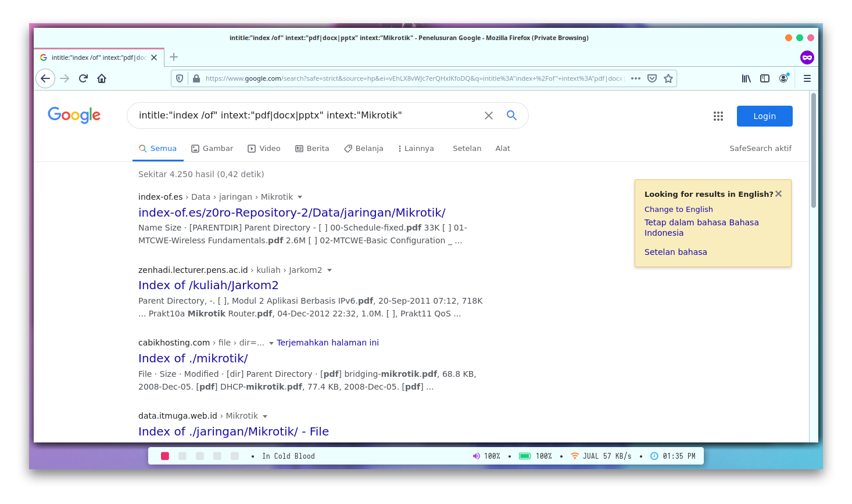Expand dropdown arrow beside index-of.es result
Image resolution: width=852 pixels, height=504 pixels.
[x=300, y=197]
